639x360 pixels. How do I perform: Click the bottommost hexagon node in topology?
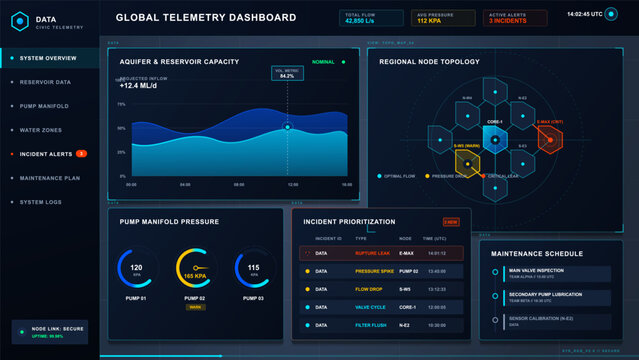pyautogui.click(x=495, y=188)
